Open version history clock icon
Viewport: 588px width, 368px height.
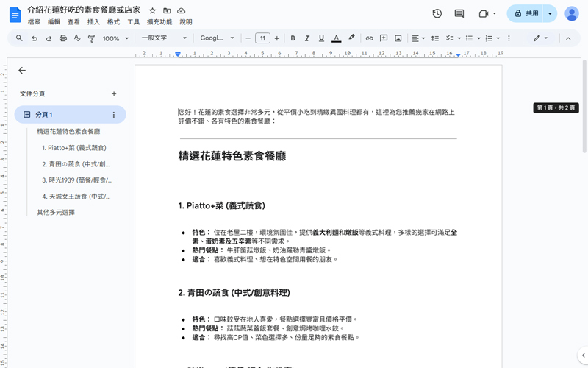(x=437, y=13)
